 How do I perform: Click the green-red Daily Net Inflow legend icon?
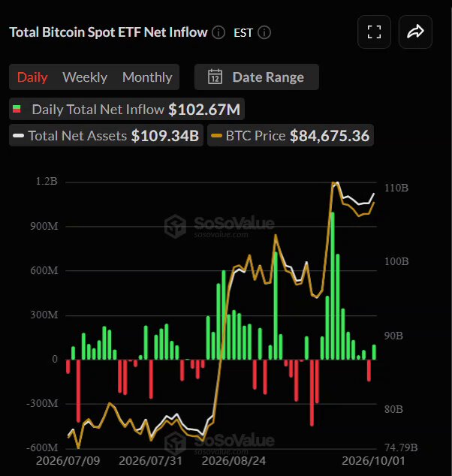point(17,110)
